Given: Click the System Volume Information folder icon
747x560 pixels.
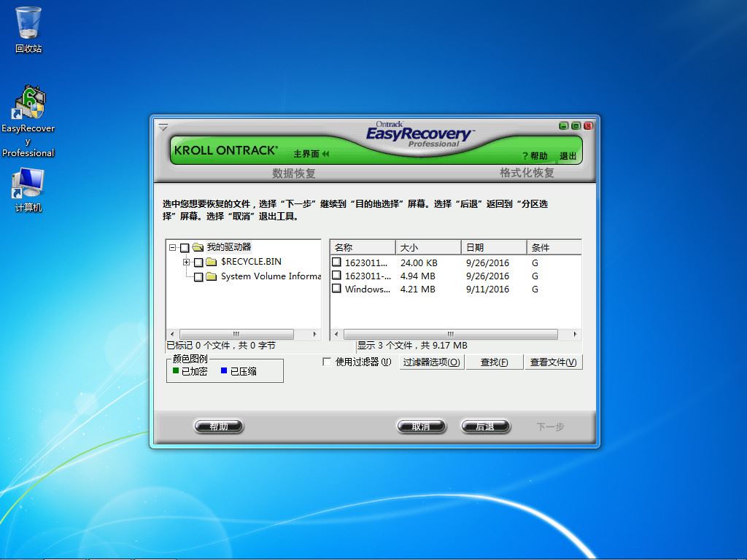Looking at the screenshot, I should (212, 276).
